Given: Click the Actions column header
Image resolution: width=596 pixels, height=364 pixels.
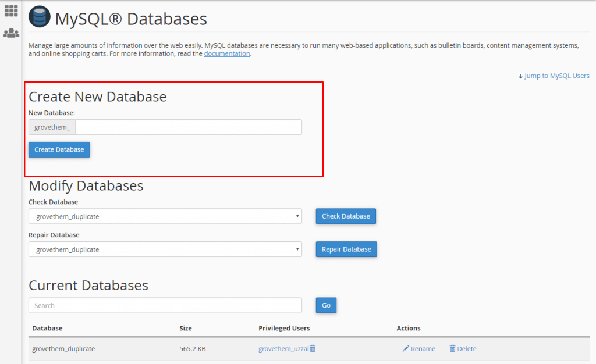Looking at the screenshot, I should pyautogui.click(x=409, y=328).
